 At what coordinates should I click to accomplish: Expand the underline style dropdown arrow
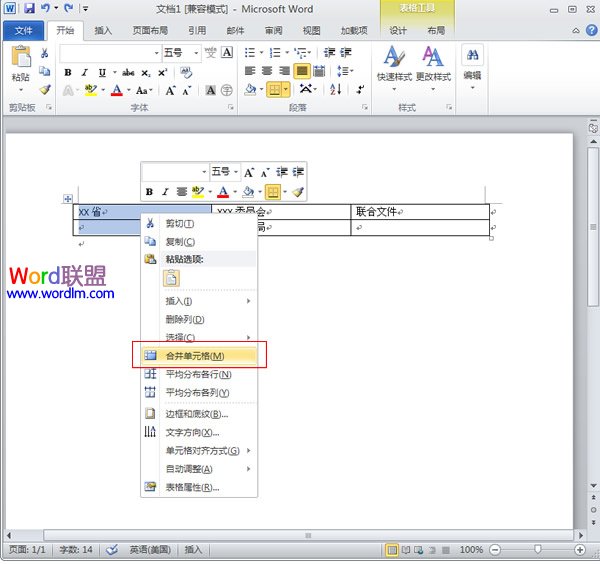(114, 72)
